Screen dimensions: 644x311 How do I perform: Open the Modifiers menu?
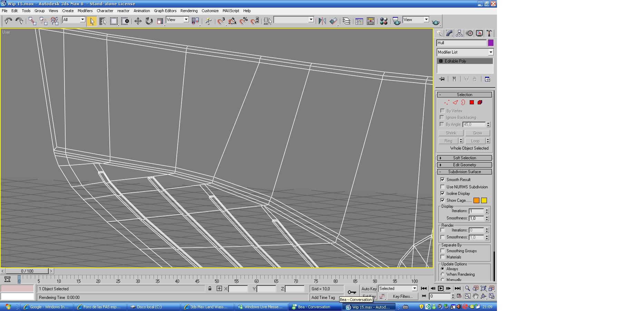coord(85,11)
